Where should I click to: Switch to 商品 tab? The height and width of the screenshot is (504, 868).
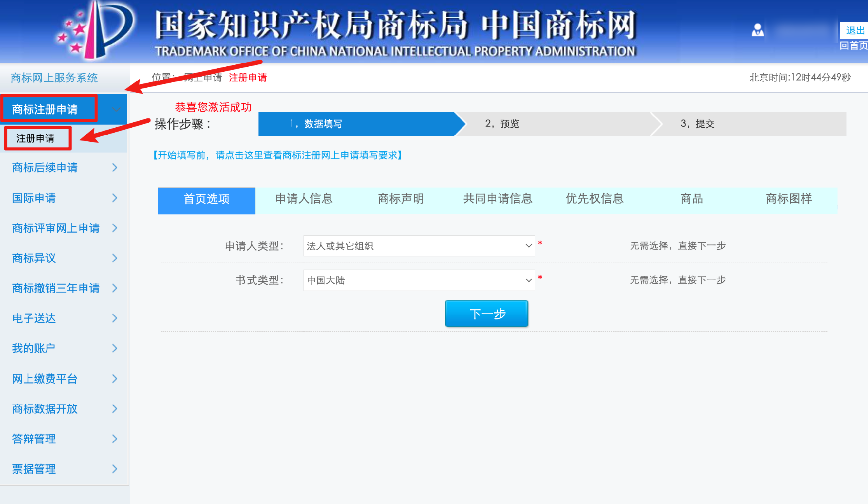[x=692, y=199]
